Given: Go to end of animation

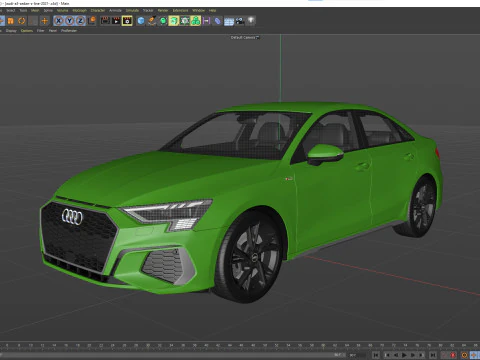Looking at the screenshot, I should [x=433, y=355].
